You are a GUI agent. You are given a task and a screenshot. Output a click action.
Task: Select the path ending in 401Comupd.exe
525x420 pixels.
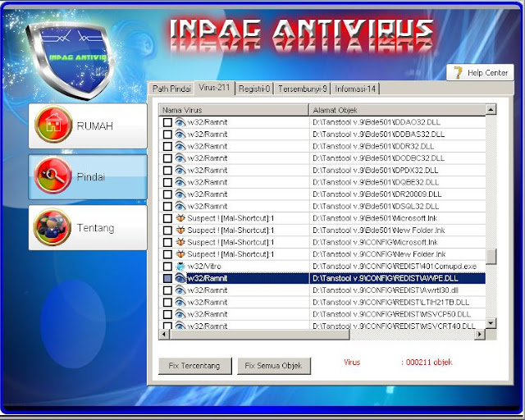(395, 267)
